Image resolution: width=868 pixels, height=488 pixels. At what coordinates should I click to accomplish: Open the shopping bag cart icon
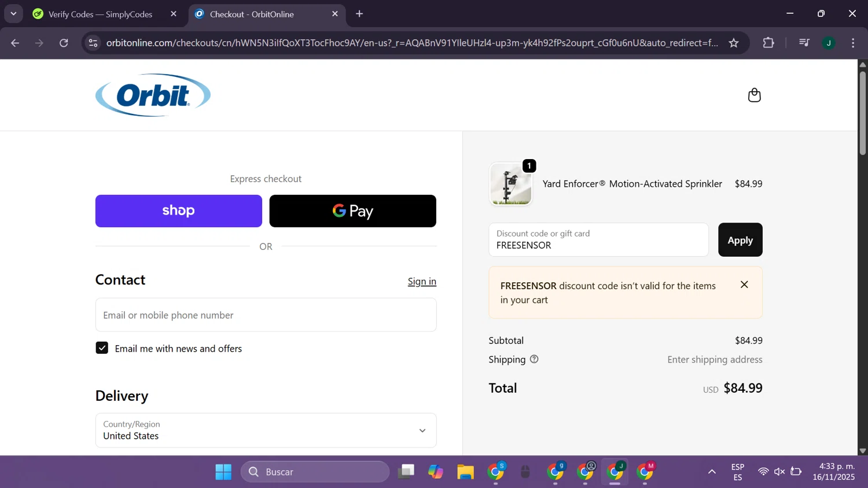[x=754, y=95]
